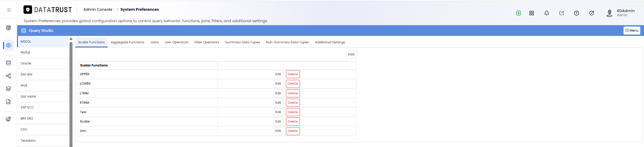Select MSSQL in the data source list
This screenshot has height=147, width=644.
[43, 42]
